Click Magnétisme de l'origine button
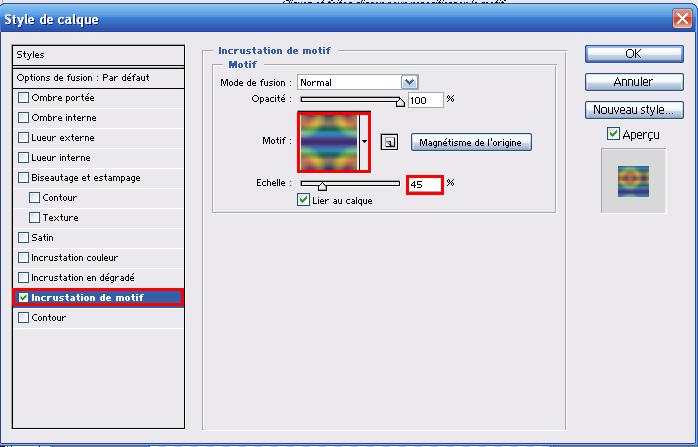 (x=471, y=142)
